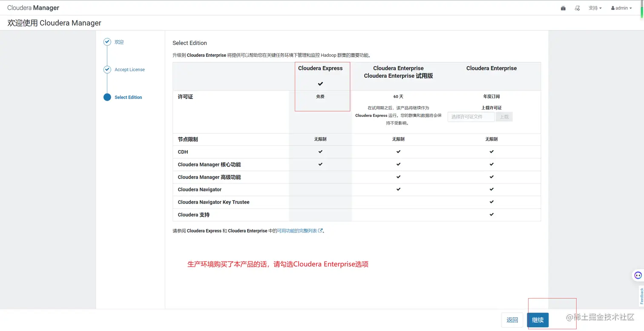Open the Feedback side tab
The image size is (644, 331).
641,296
